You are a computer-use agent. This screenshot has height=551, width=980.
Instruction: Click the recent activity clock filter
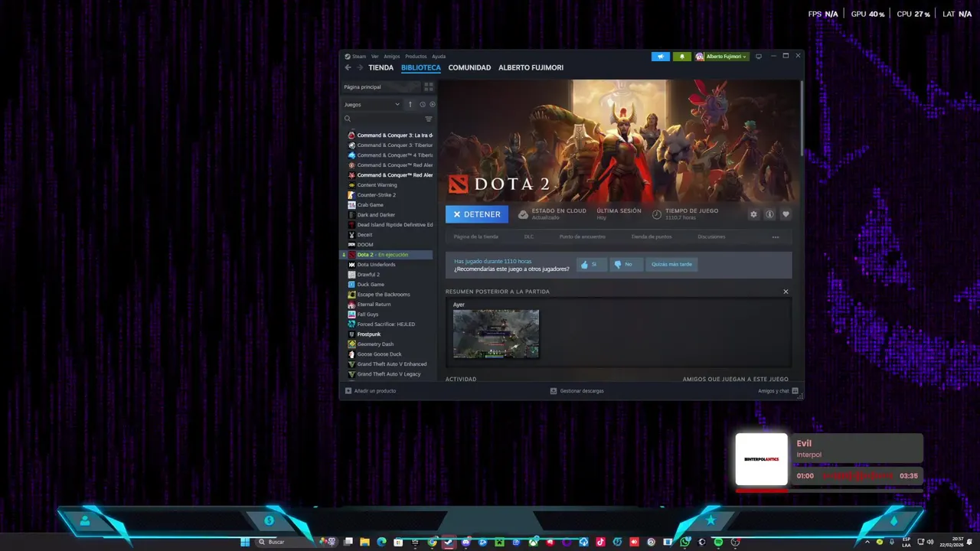422,104
